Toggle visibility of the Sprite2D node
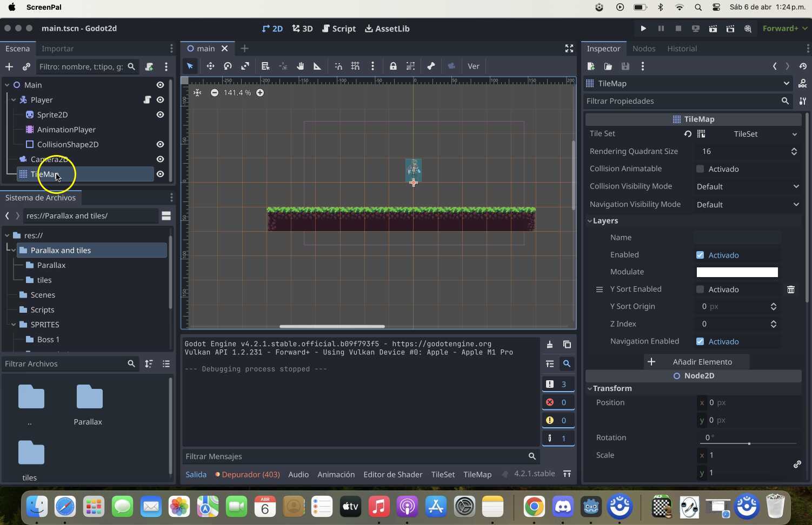812x525 pixels. point(160,115)
